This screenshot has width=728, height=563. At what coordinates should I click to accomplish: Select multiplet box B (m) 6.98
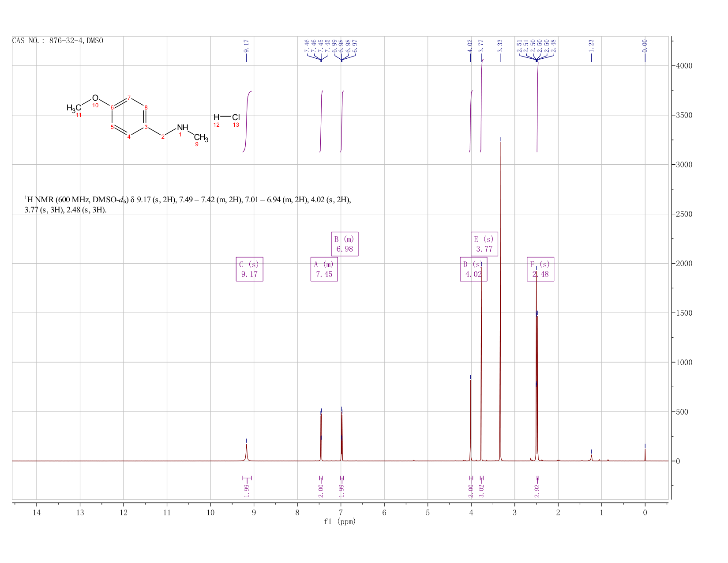pos(345,244)
